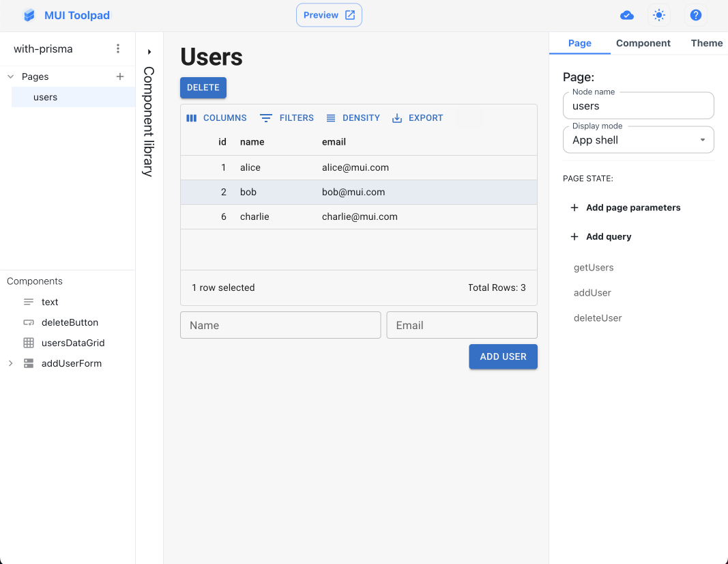Viewport: 728px width, 564px height.
Task: Click the Email input field
Action: point(461,325)
